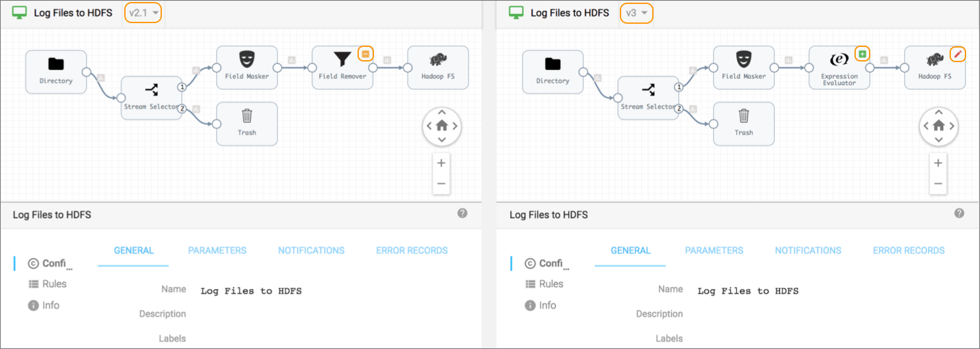Open the v3 version dropdown

tap(636, 13)
